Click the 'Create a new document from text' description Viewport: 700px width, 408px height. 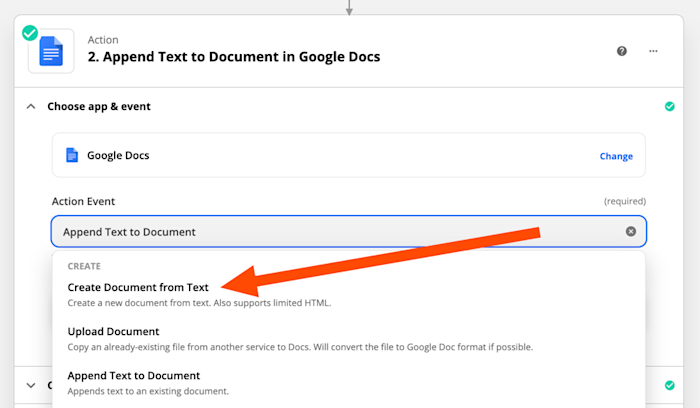[x=199, y=303]
